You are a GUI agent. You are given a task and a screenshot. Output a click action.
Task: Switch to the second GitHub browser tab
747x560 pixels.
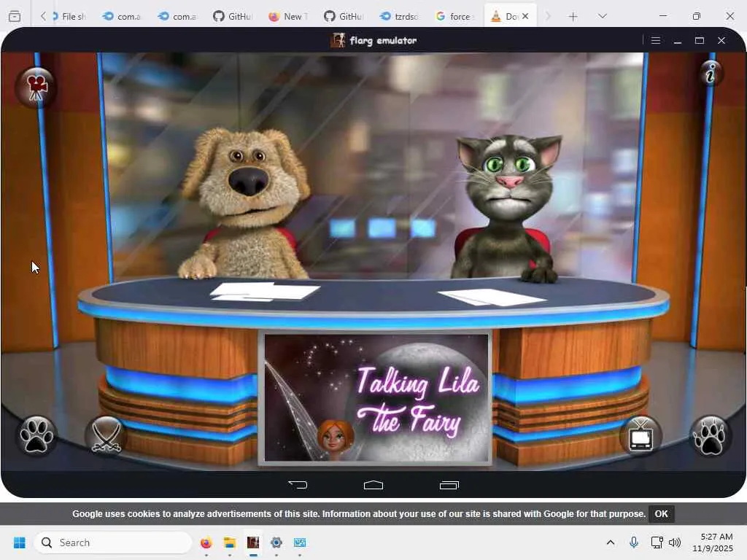344,16
